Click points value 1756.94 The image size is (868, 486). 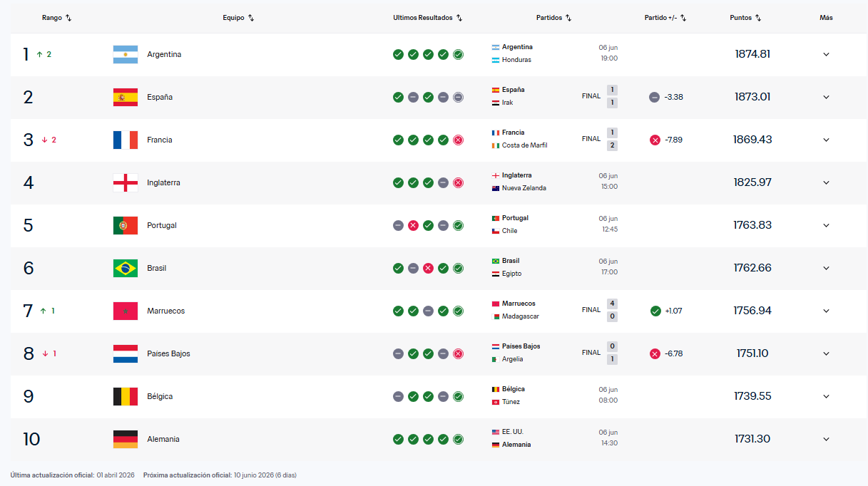(x=752, y=311)
